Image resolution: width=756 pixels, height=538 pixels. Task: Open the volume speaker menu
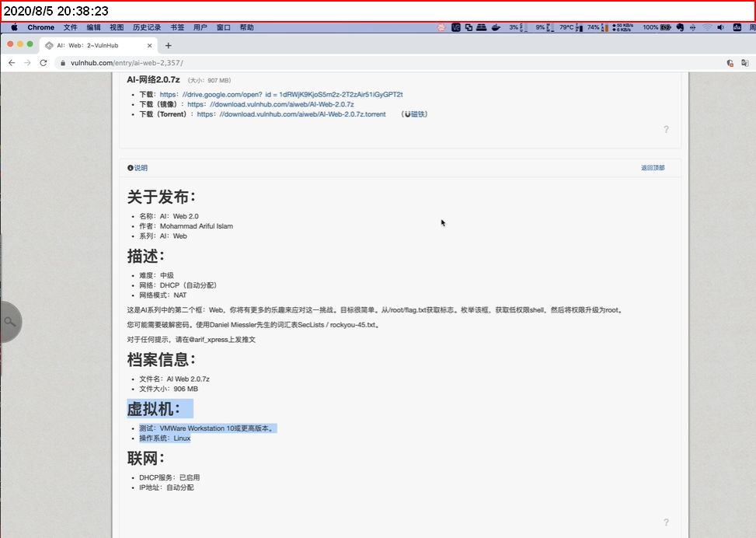tap(721, 27)
